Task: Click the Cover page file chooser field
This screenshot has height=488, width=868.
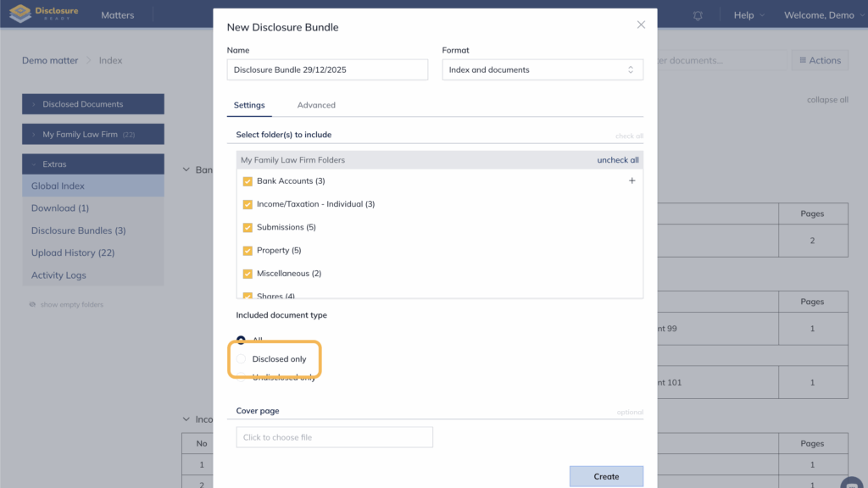Action: [334, 437]
